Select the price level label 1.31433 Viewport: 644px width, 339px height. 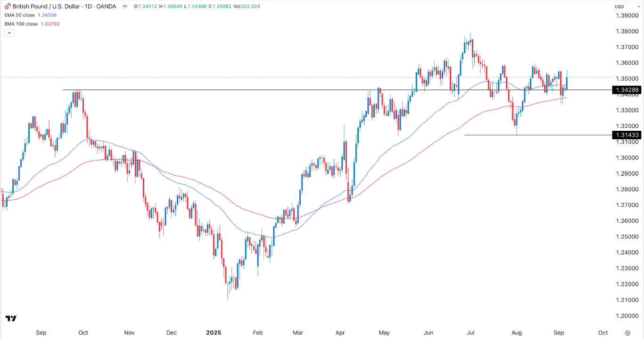627,135
